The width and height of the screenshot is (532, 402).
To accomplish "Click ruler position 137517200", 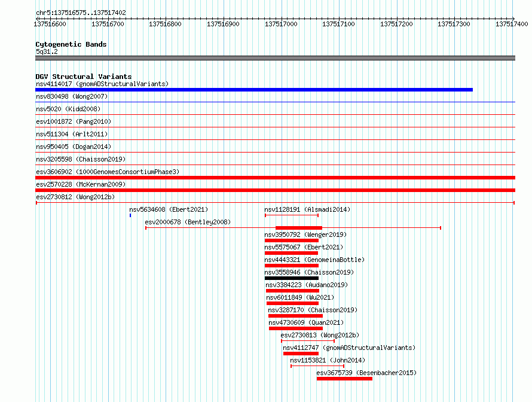I will pos(396,24).
